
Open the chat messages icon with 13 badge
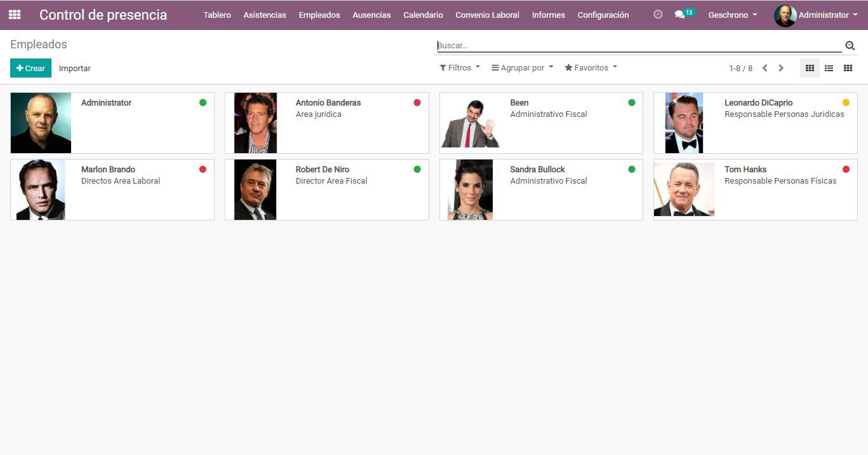[680, 15]
